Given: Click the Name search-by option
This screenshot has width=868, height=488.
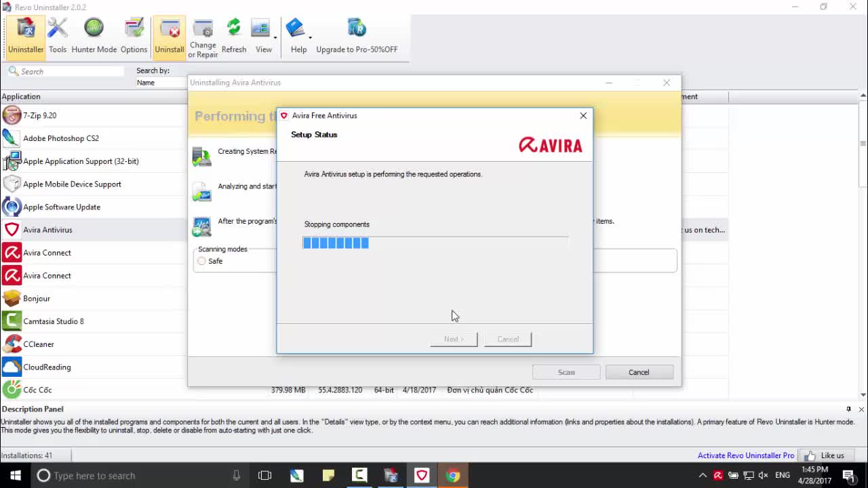Looking at the screenshot, I should [146, 83].
